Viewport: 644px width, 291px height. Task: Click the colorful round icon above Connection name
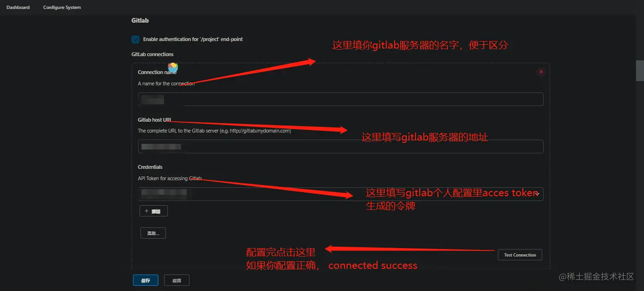(x=173, y=67)
